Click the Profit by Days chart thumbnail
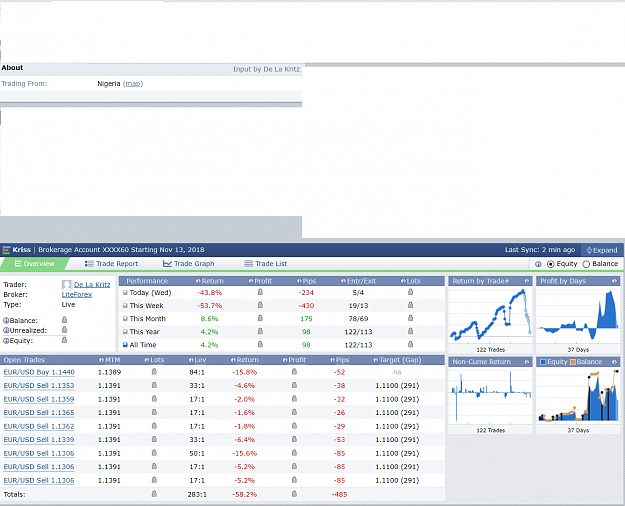625x506 pixels. (x=578, y=315)
